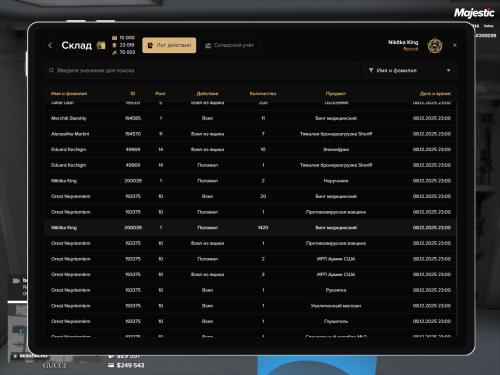Close the Склад tablet window with X
The image size is (500, 375).
point(455,45)
